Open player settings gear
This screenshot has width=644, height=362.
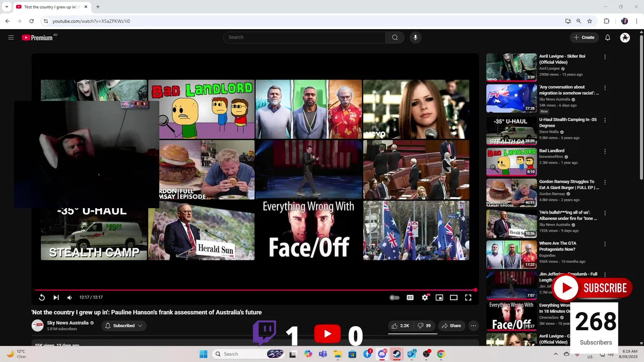click(425, 298)
